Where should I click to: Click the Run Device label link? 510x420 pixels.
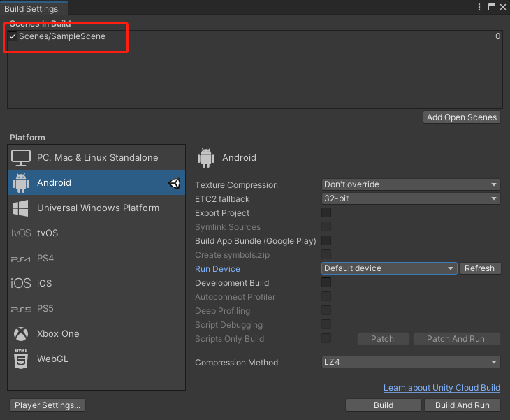[x=217, y=269]
